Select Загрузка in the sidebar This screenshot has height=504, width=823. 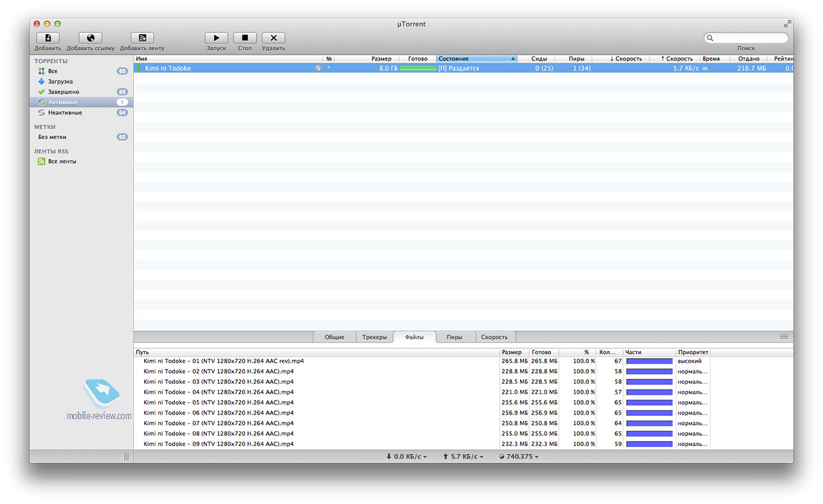click(x=82, y=82)
